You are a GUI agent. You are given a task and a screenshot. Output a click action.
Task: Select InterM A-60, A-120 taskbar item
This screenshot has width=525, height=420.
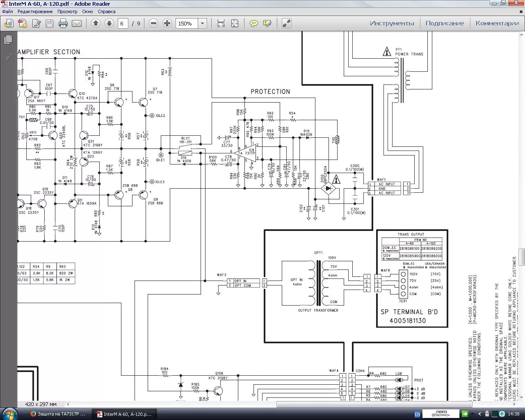[124, 414]
